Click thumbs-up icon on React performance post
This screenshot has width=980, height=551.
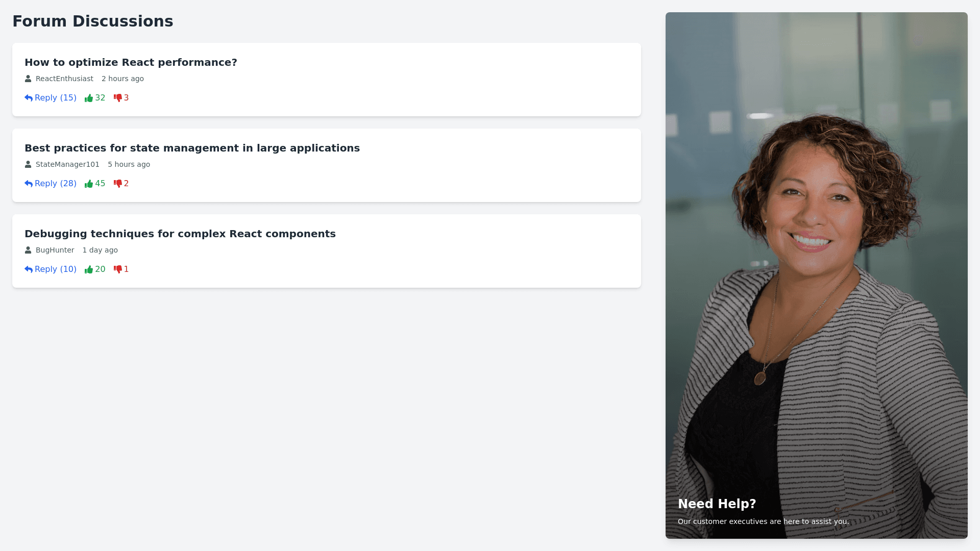89,98
